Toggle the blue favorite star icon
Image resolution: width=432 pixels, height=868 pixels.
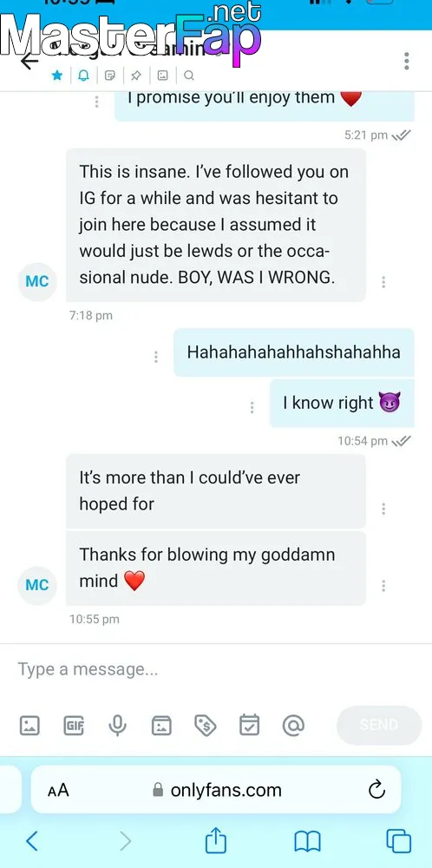(x=57, y=76)
